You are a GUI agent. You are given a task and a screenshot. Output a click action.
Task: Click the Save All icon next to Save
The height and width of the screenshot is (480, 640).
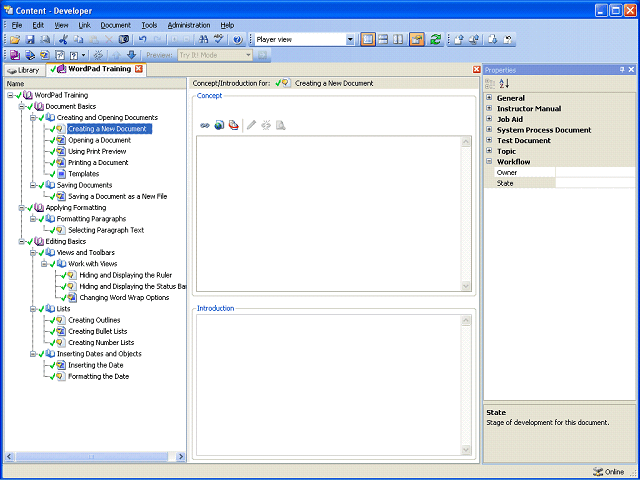(45, 40)
